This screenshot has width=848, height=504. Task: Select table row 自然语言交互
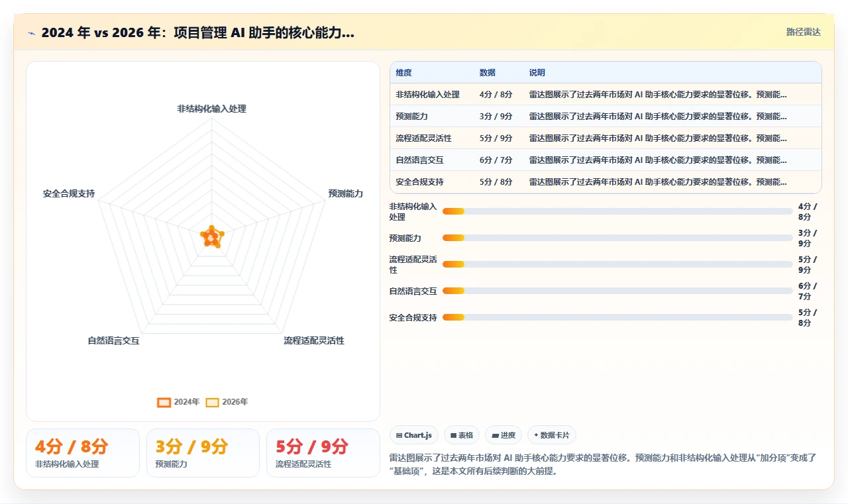[606, 160]
